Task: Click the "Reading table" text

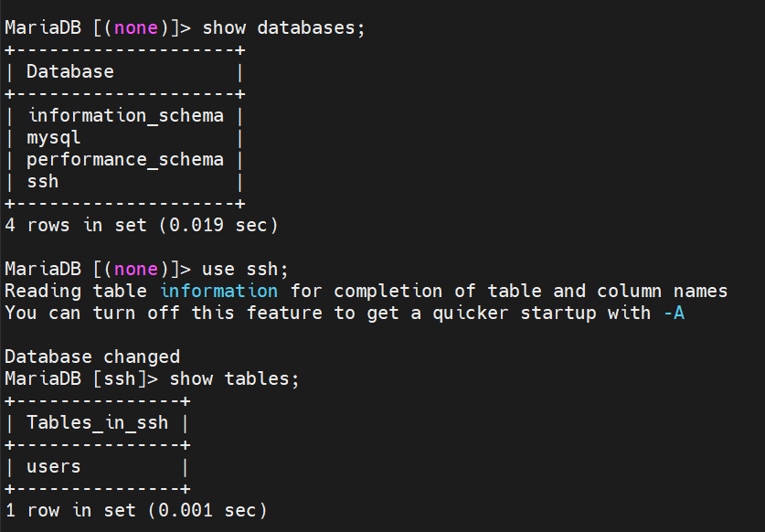Action: pyautogui.click(x=76, y=291)
